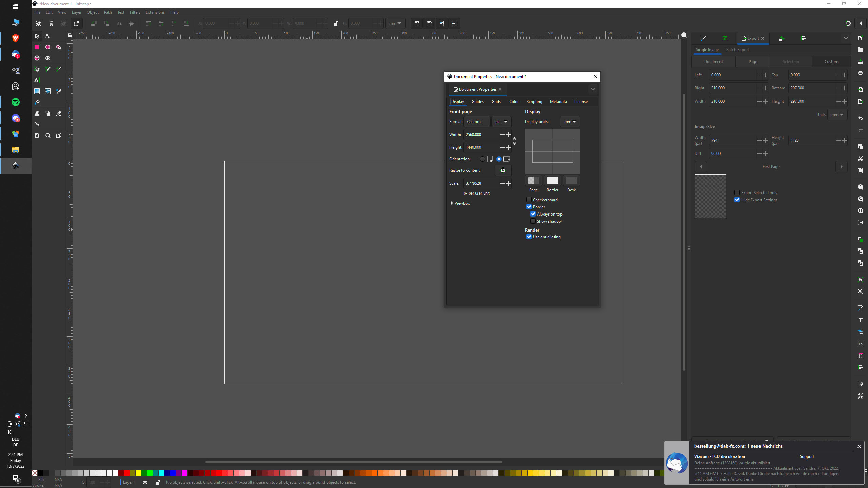The height and width of the screenshot is (488, 868).
Task: Switch to the Guides tab
Action: point(477,101)
